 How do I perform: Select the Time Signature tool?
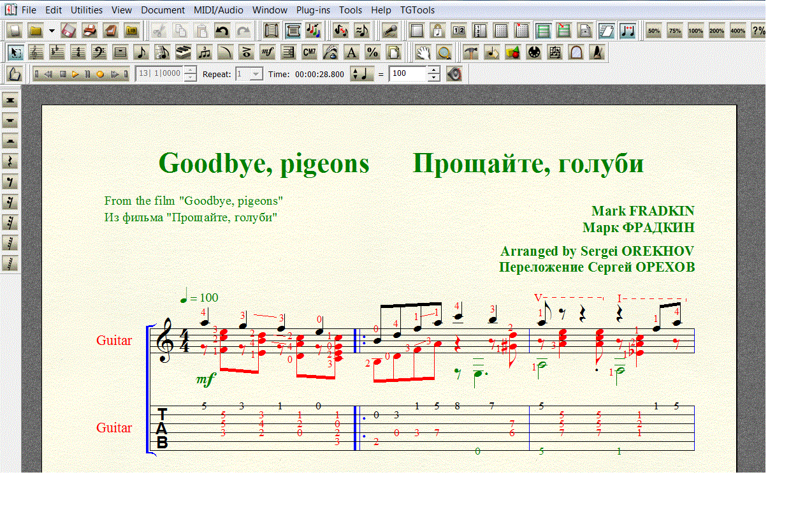pos(78,52)
